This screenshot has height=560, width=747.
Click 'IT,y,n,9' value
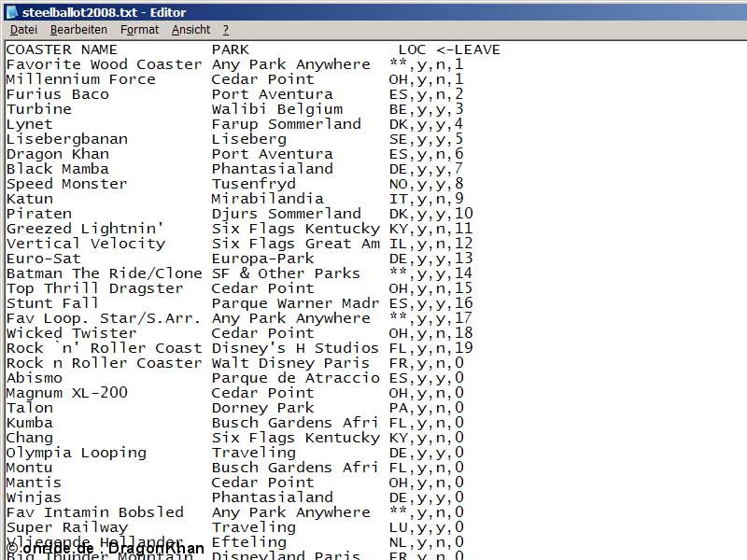coord(427,199)
